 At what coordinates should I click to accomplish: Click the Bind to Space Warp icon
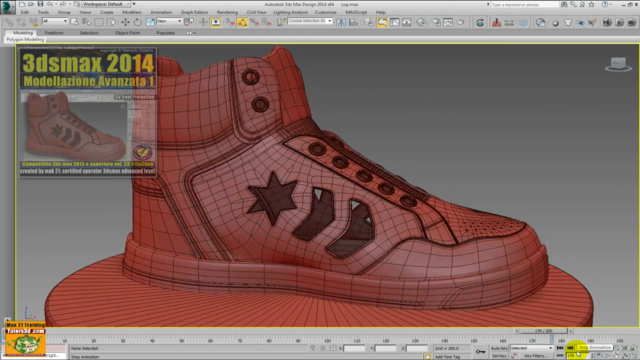click(x=33, y=22)
